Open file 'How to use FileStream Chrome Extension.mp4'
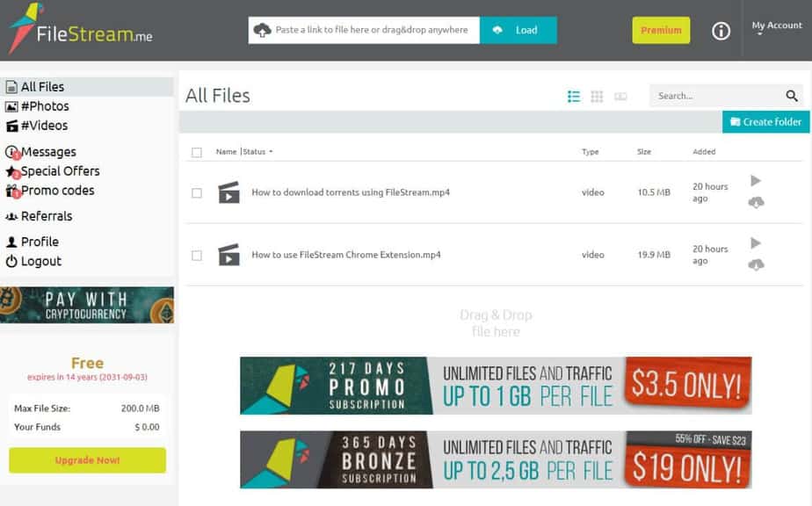Viewport: 812px width, 506px height. pyautogui.click(x=346, y=255)
